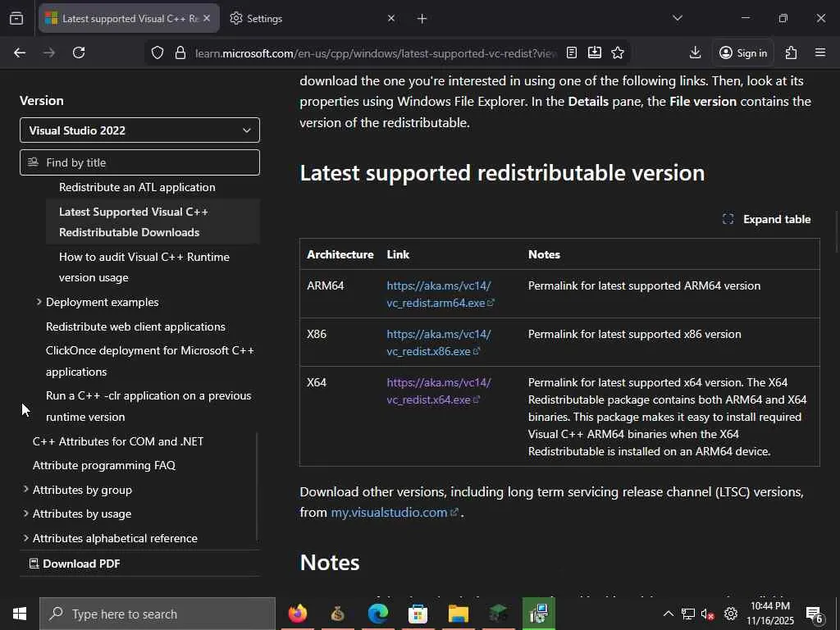Open Attribute programming FAQ article
This screenshot has height=630, width=840.
click(104, 466)
